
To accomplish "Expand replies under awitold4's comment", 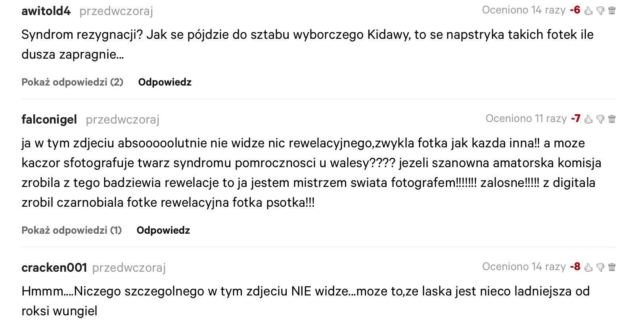I will click(72, 82).
